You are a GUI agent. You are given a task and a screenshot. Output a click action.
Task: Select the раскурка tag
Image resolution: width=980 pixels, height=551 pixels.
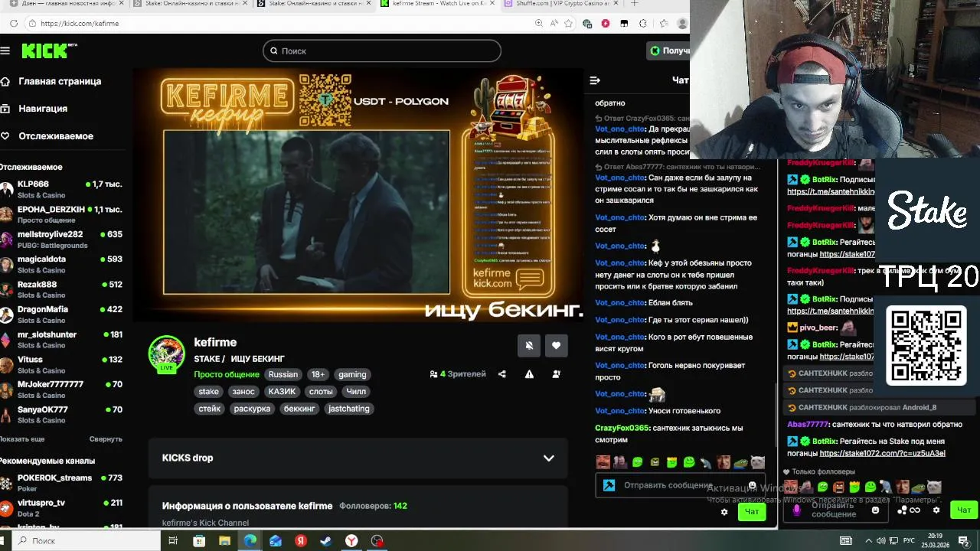(x=252, y=409)
